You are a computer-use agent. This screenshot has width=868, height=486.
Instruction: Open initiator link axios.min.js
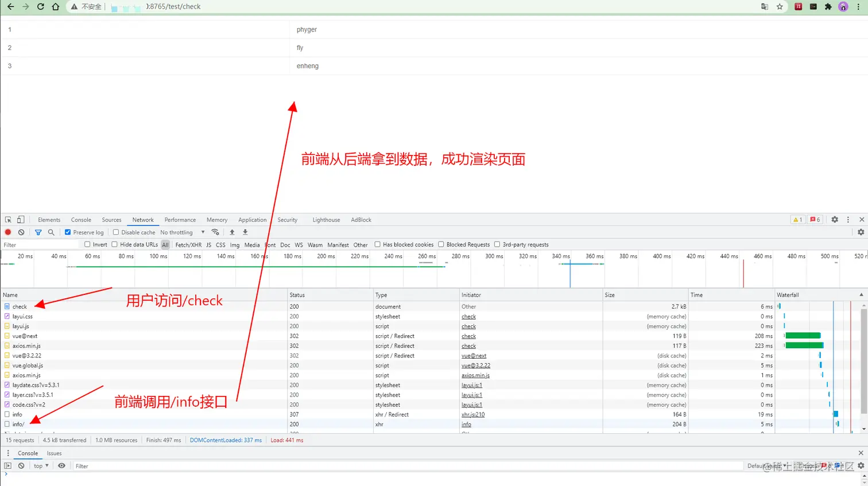point(476,375)
